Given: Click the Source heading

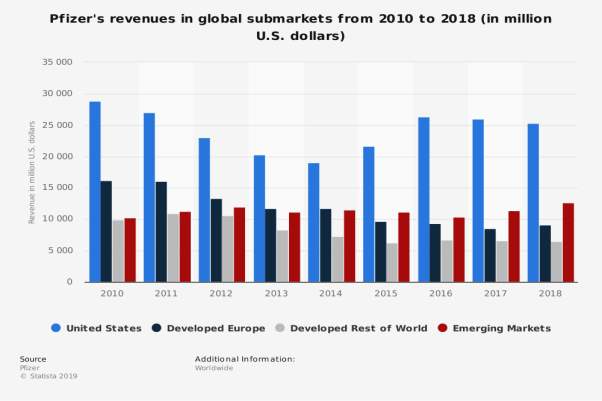Looking at the screenshot, I should 33,359.
